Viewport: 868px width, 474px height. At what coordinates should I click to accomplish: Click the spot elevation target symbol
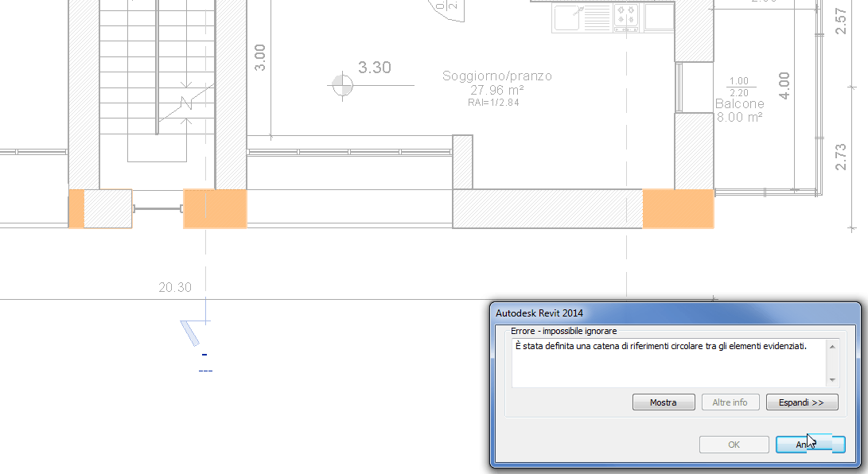(x=343, y=86)
